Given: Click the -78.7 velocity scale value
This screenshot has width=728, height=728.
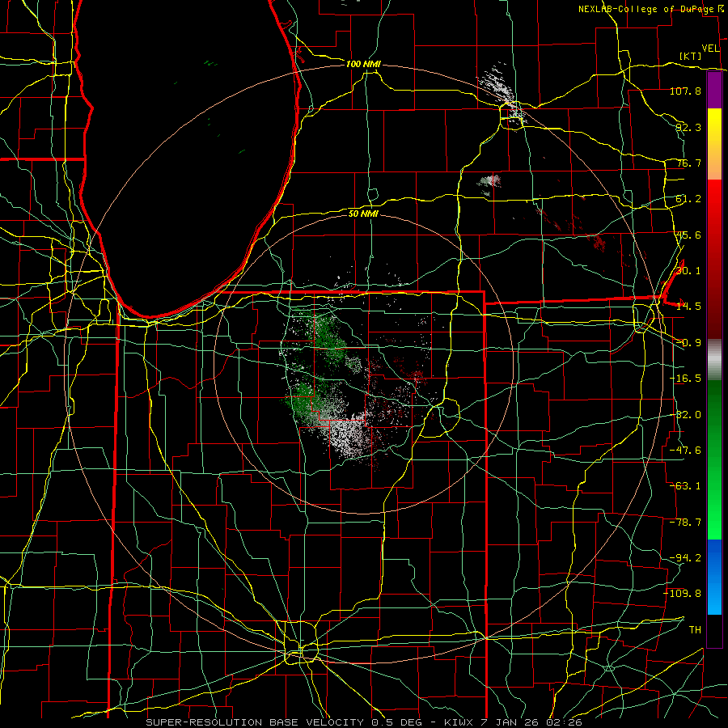Looking at the screenshot, I should [x=685, y=523].
